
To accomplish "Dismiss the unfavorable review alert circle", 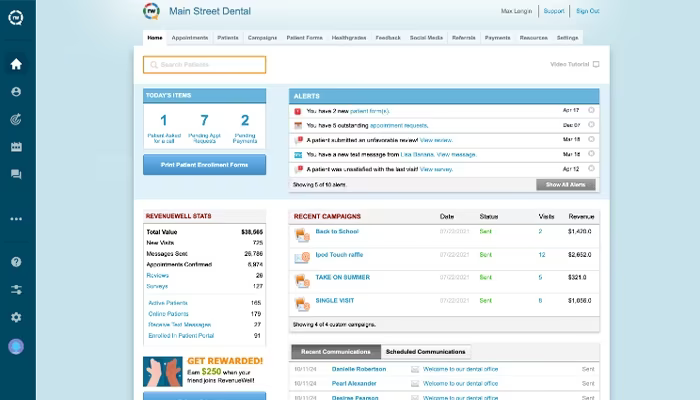I will click(x=591, y=139).
